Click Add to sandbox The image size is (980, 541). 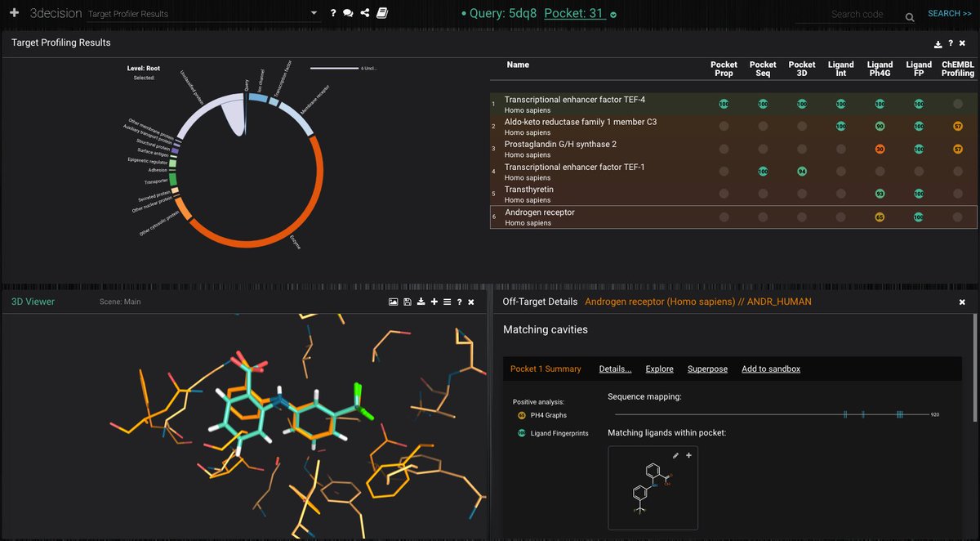pos(771,369)
